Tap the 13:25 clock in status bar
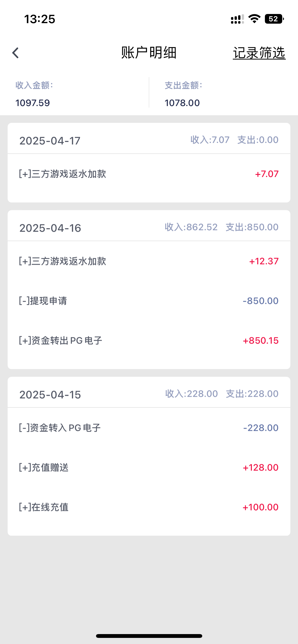The width and height of the screenshot is (298, 644). tap(40, 19)
